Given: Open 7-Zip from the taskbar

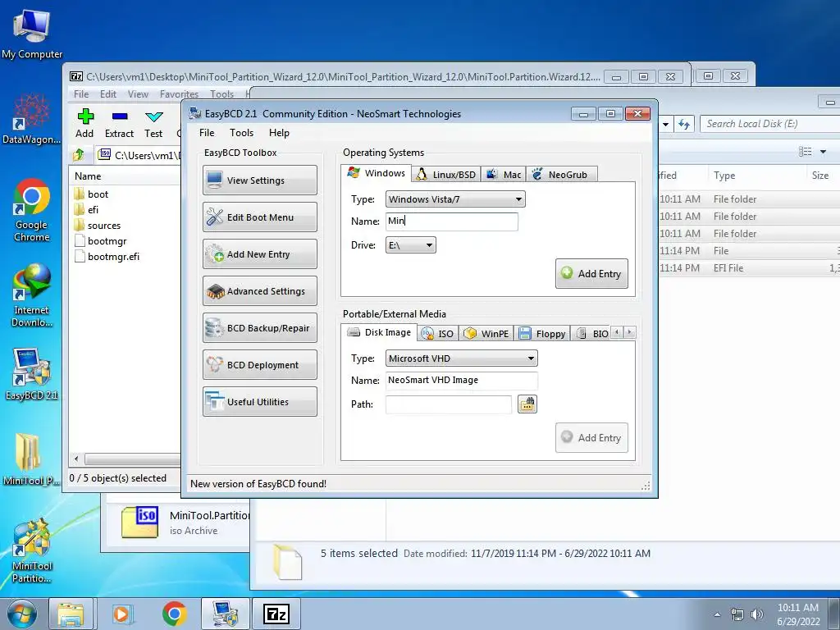Looking at the screenshot, I should tap(276, 614).
